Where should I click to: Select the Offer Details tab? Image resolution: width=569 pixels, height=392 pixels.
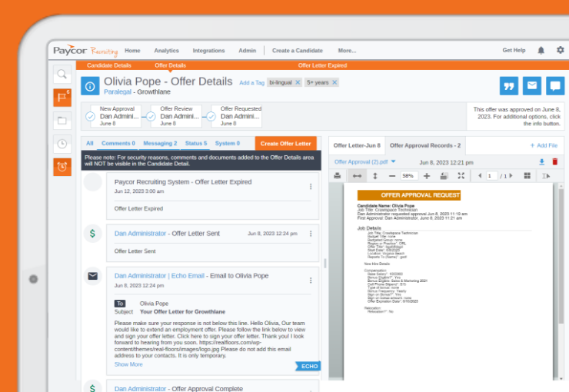pyautogui.click(x=170, y=65)
